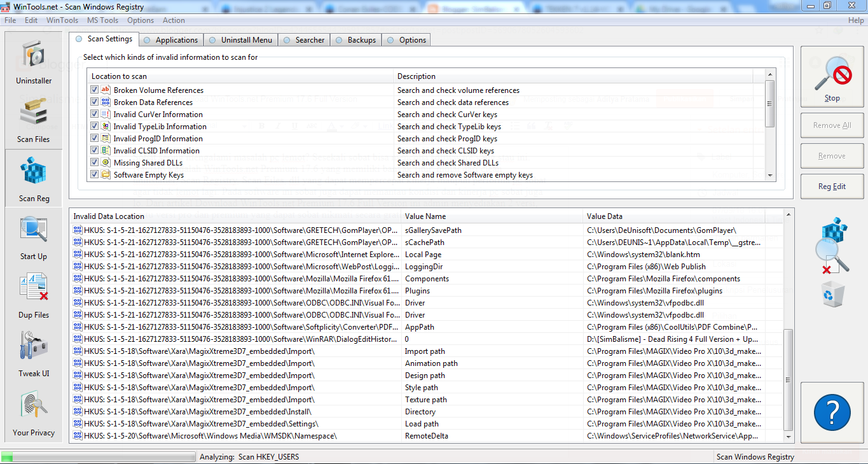The width and height of the screenshot is (868, 464).
Task: Click the Invalid TypeLib Information row icon
Action: [106, 126]
